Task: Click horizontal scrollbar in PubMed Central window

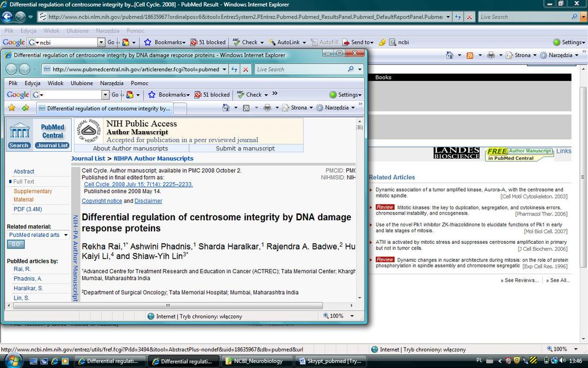Action: pyautogui.click(x=168, y=306)
